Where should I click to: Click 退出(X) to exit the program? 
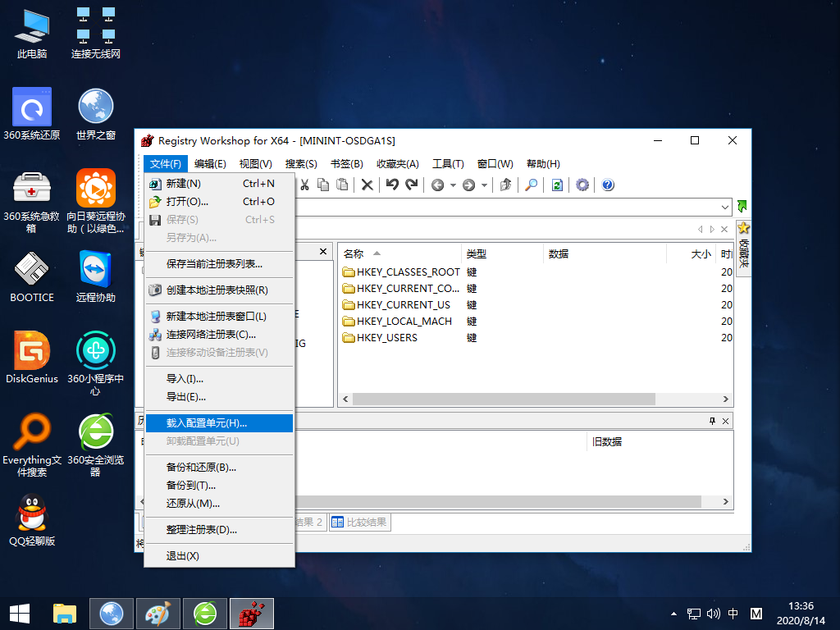(220, 556)
